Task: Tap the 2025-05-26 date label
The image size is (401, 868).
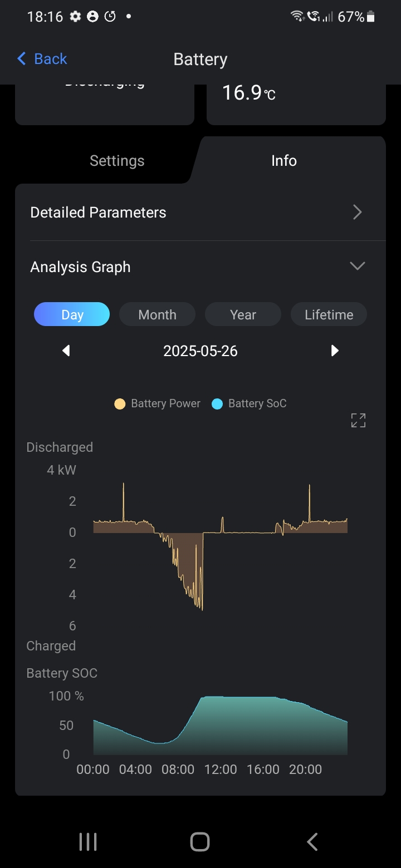Action: point(200,351)
